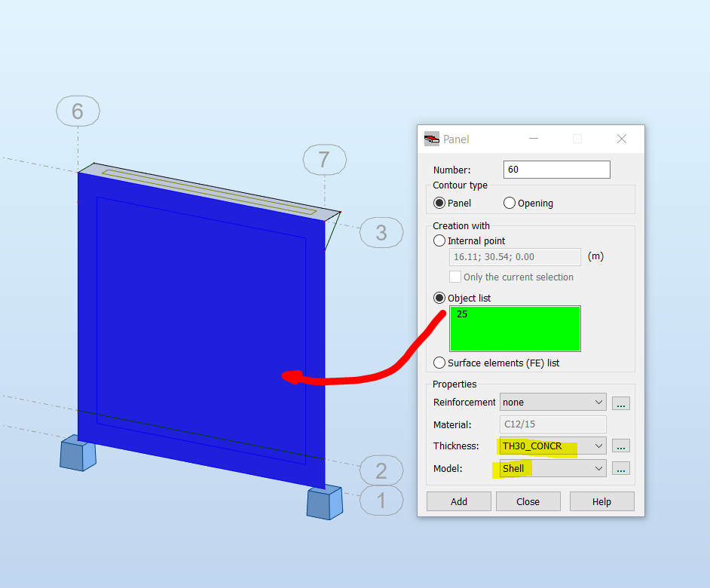
Task: Choose Surface elements (FE) list option
Action: click(439, 363)
